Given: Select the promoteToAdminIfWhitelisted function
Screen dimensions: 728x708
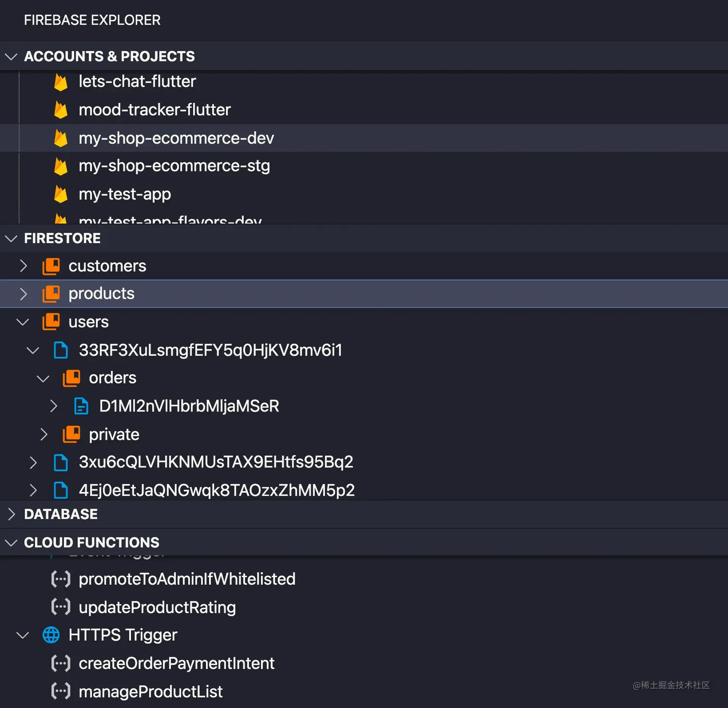Looking at the screenshot, I should click(x=187, y=579).
